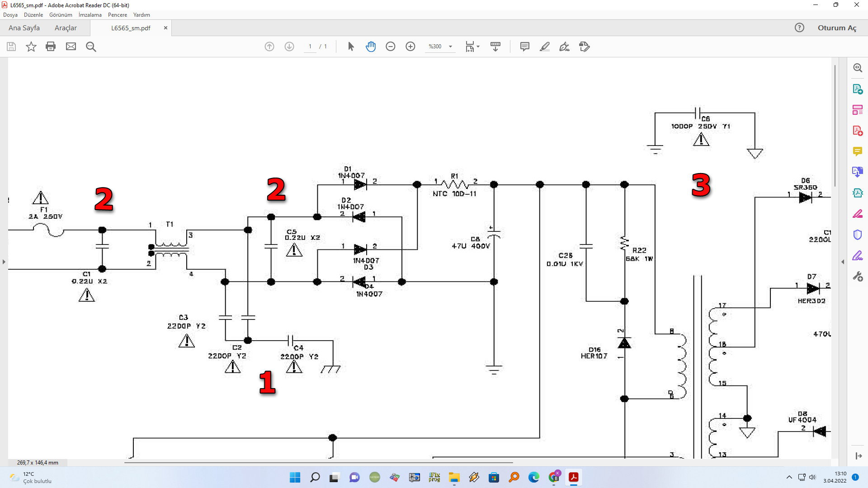Open the Dosya menu
This screenshot has height=488, width=868.
[x=10, y=14]
